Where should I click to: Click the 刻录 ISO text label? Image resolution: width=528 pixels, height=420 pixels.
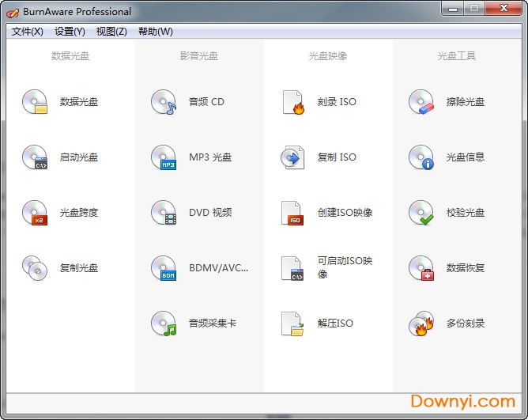337,102
